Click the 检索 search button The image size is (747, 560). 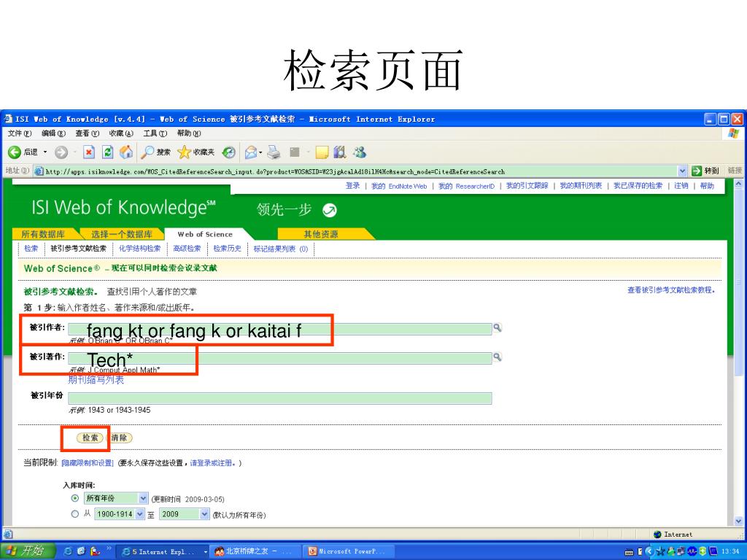click(90, 437)
